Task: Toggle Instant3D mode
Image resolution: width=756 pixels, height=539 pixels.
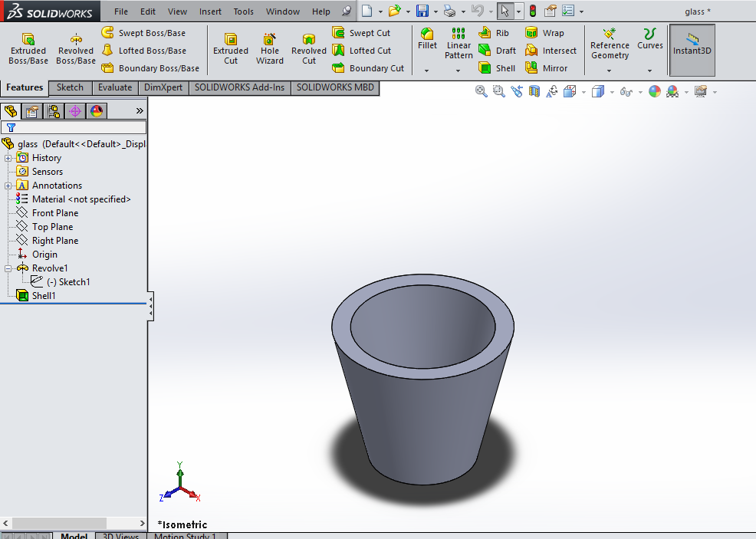Action: [x=692, y=50]
